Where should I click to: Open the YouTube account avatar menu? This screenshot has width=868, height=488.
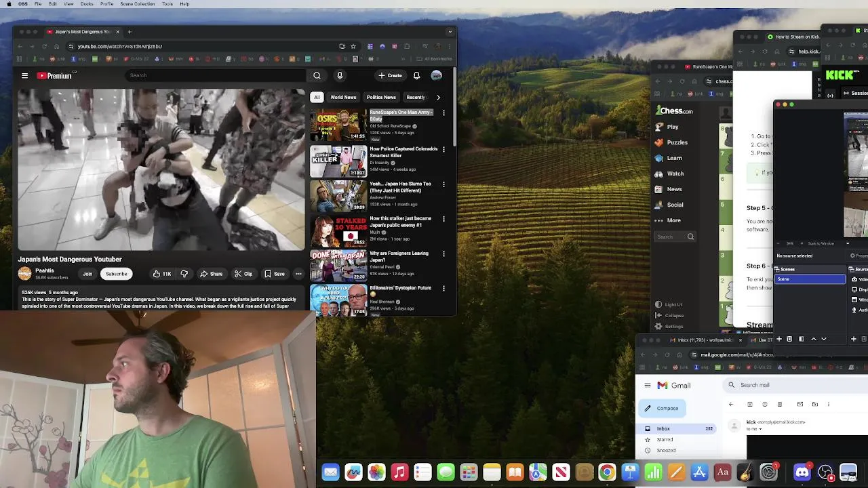[437, 75]
